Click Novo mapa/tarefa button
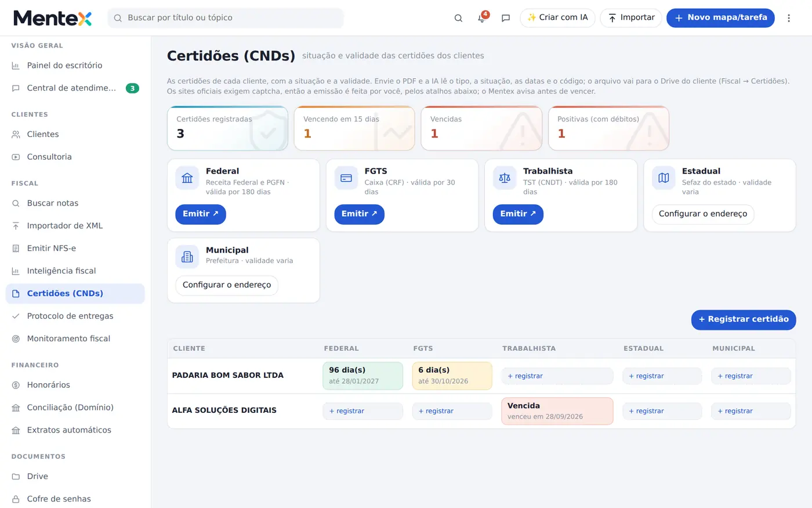 [720, 18]
